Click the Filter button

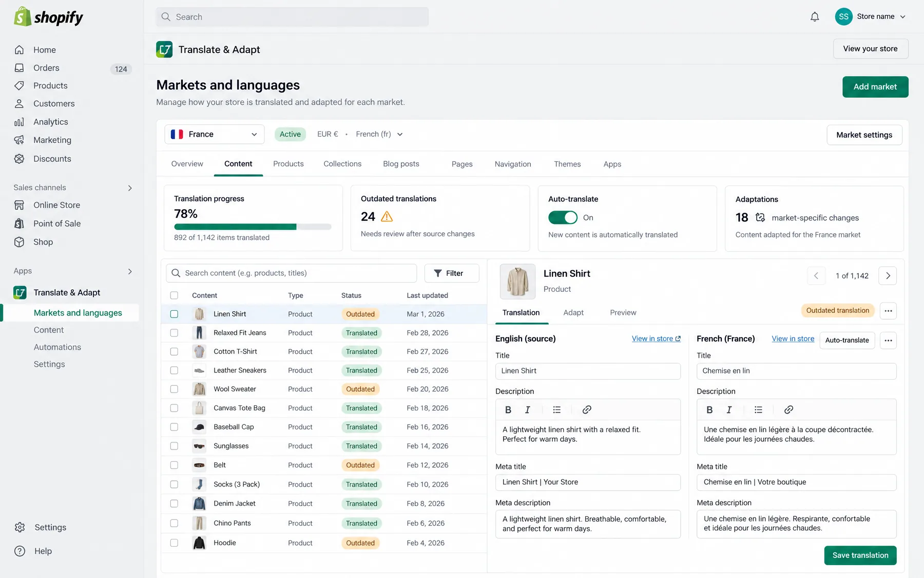pos(452,273)
